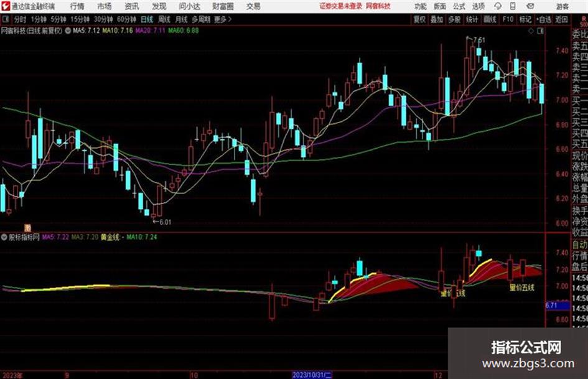Open the 选项 menu

point(478,6)
